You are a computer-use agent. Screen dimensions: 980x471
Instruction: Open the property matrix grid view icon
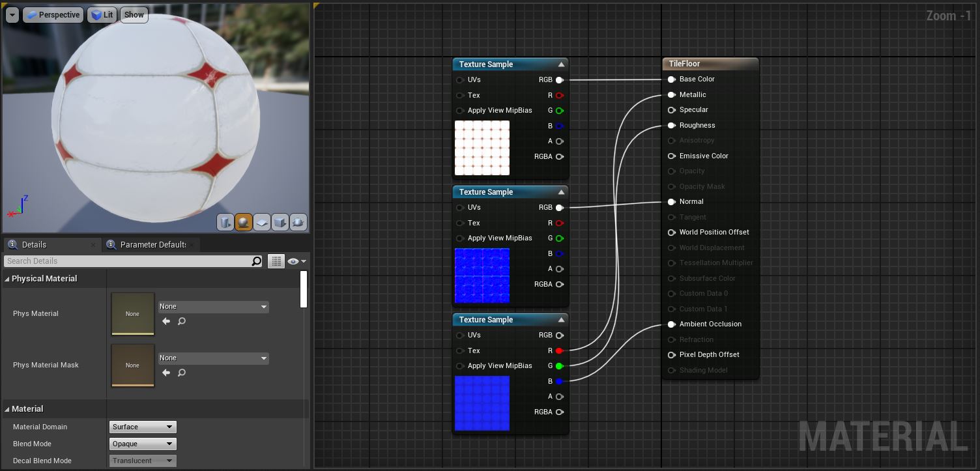click(x=276, y=261)
